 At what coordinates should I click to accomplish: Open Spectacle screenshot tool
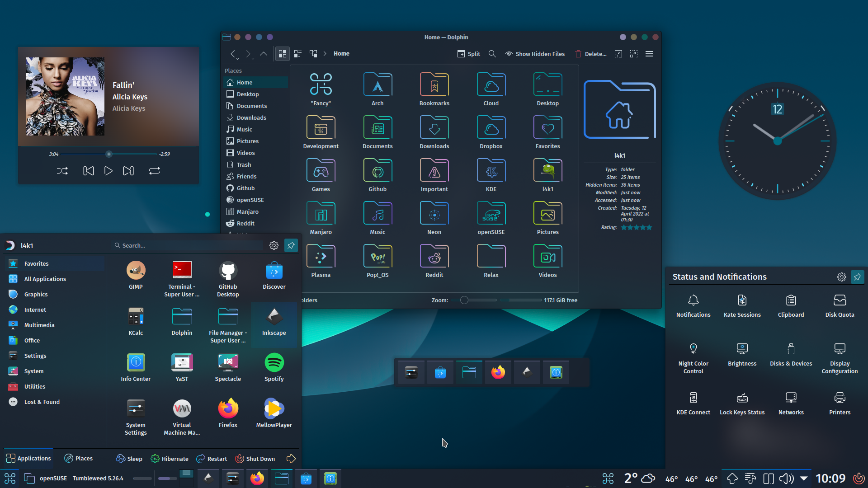tap(228, 367)
